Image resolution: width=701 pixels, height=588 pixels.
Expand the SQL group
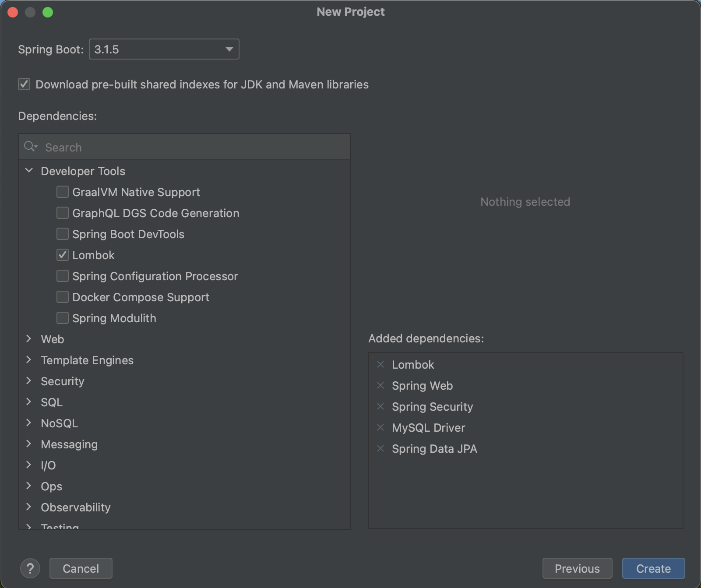click(x=29, y=402)
